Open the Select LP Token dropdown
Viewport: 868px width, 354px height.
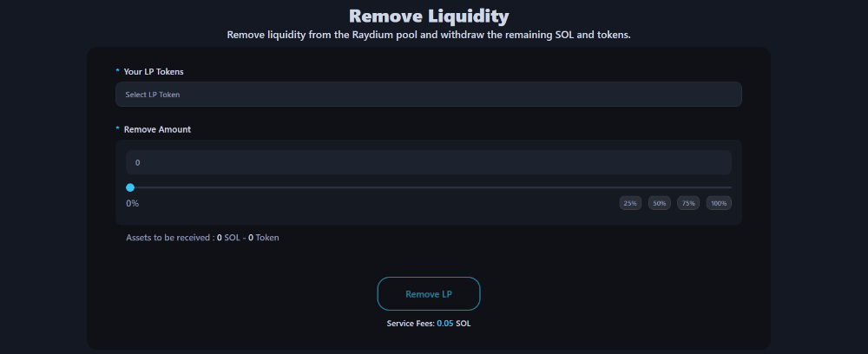[428, 94]
